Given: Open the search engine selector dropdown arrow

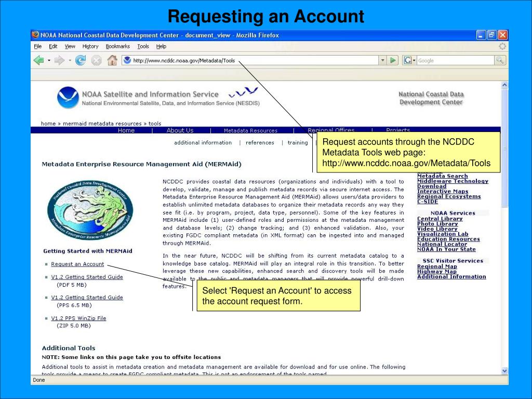Looking at the screenshot, I should [x=414, y=60].
